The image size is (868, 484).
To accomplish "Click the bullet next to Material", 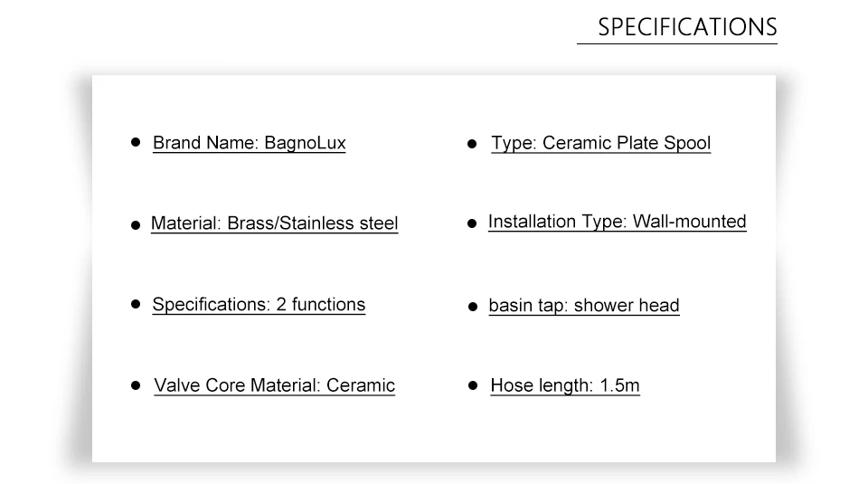I will 136,224.
